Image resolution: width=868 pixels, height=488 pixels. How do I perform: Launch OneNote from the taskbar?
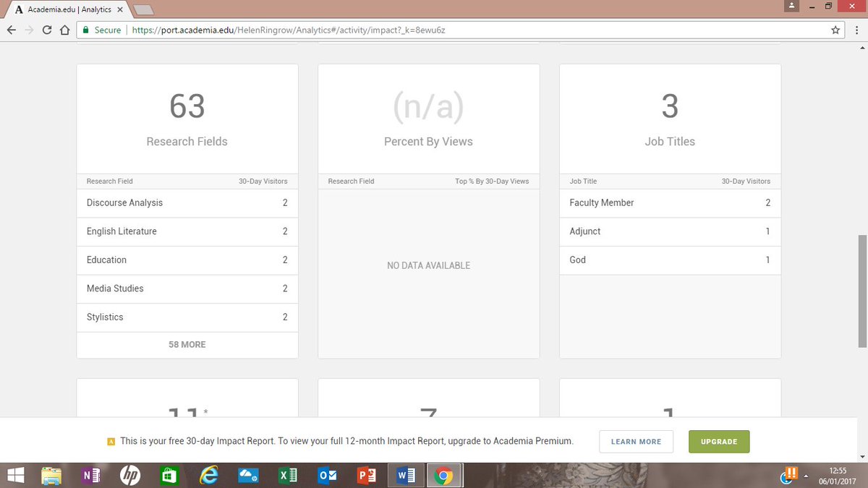pos(91,475)
